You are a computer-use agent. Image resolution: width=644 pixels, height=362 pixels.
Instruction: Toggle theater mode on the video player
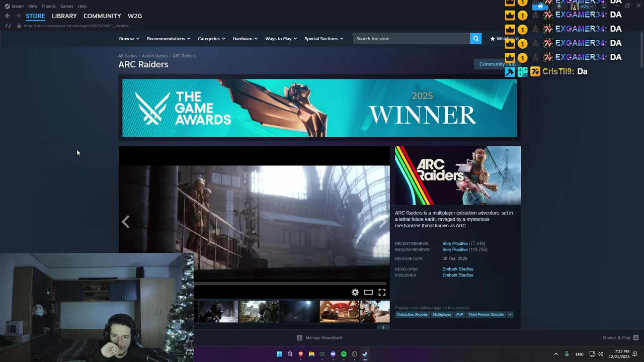coord(368,292)
